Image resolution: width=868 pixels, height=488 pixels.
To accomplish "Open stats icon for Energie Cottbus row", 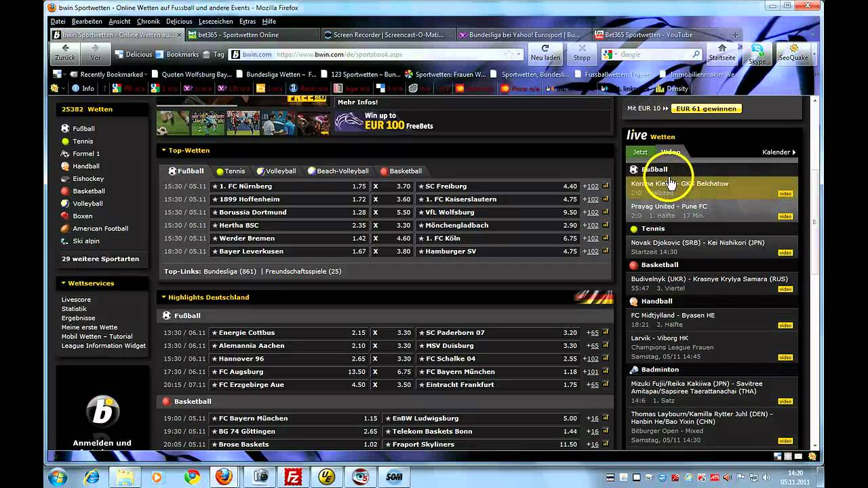I will [606, 333].
